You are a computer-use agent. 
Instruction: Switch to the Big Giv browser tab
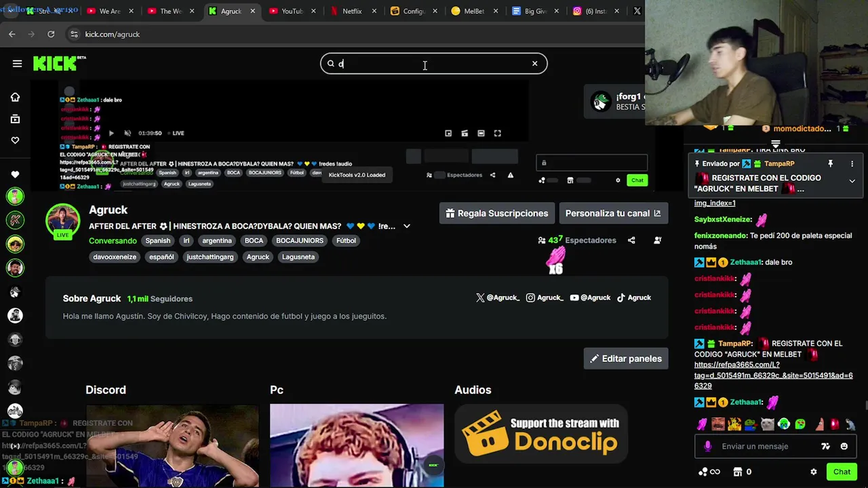(534, 12)
